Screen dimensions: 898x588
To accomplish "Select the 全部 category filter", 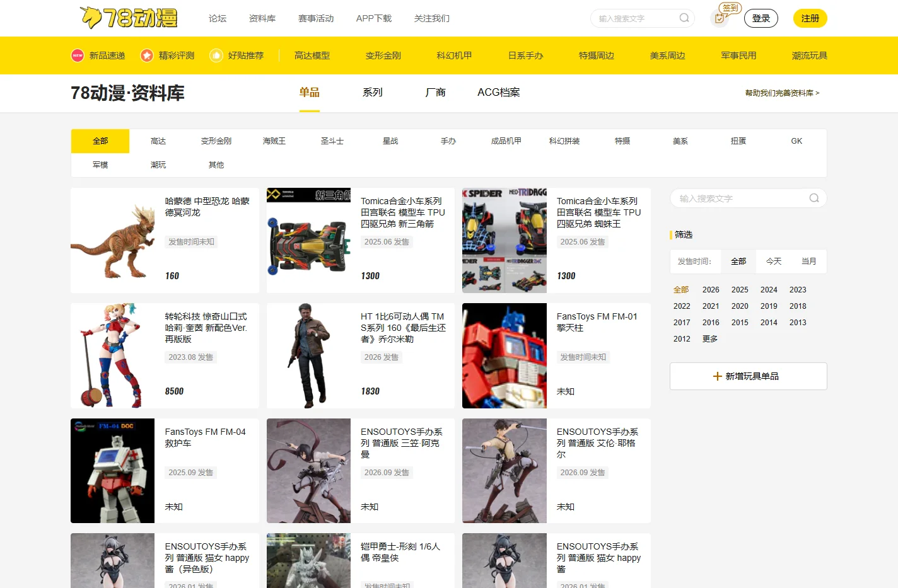I will (100, 141).
